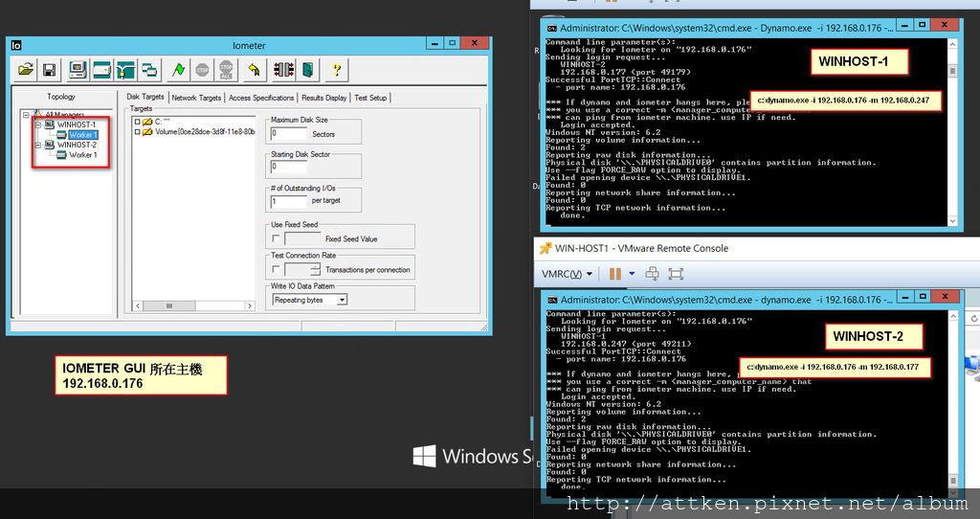Viewport: 980px width, 519px height.
Task: Send Ctrl+Alt+Del icon in VMware Remote Console
Action: point(652,274)
